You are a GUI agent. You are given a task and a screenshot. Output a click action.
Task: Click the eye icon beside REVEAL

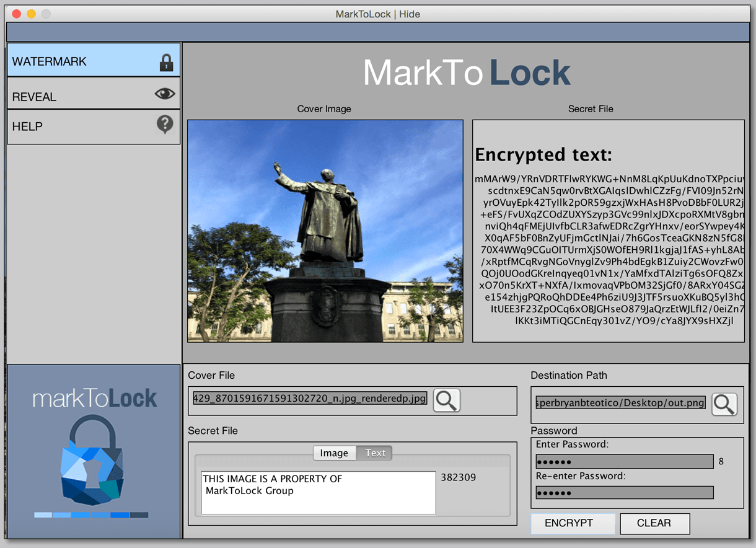[165, 94]
